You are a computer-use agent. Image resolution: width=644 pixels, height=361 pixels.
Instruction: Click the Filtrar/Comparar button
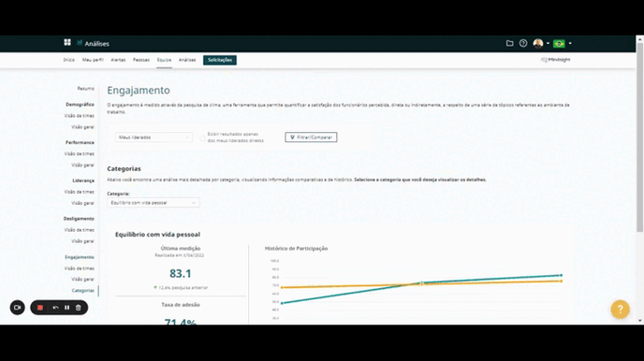pos(311,137)
